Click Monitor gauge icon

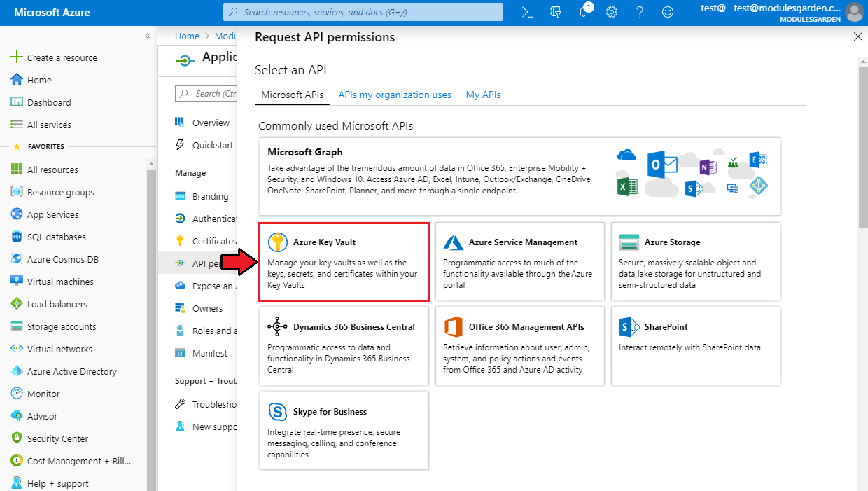click(17, 394)
